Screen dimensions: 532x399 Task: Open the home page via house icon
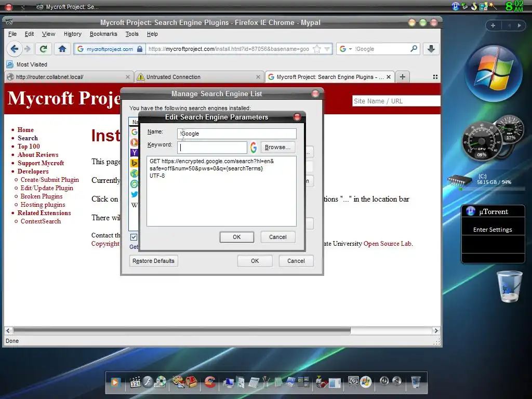tap(62, 49)
